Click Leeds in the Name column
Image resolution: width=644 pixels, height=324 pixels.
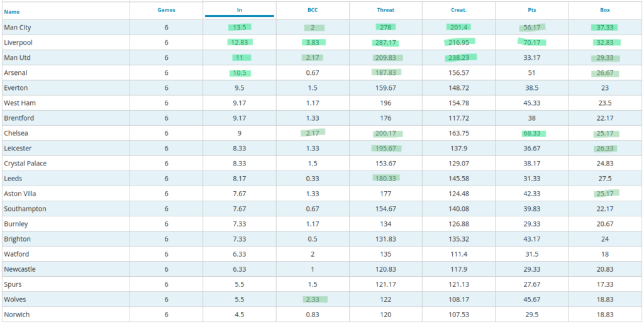[x=13, y=179]
